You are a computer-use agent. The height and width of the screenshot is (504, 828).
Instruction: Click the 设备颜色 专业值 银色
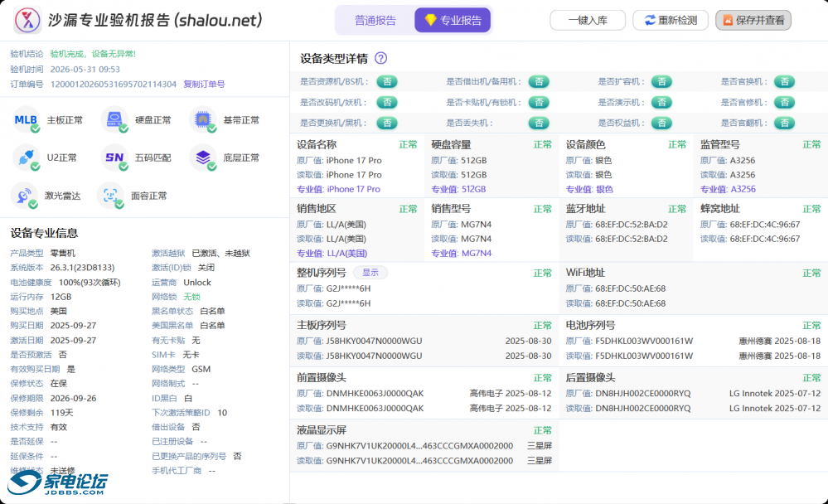(604, 189)
